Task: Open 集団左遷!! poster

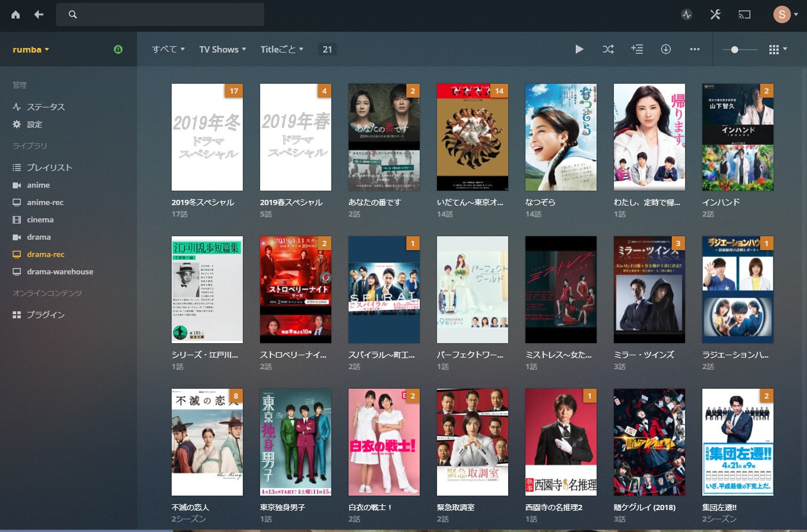Action: click(x=738, y=442)
